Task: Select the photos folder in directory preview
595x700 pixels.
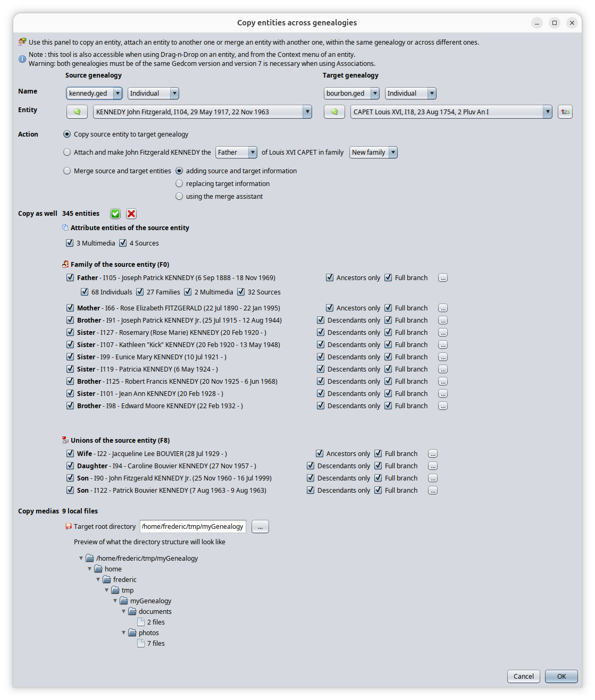Action: 148,633
